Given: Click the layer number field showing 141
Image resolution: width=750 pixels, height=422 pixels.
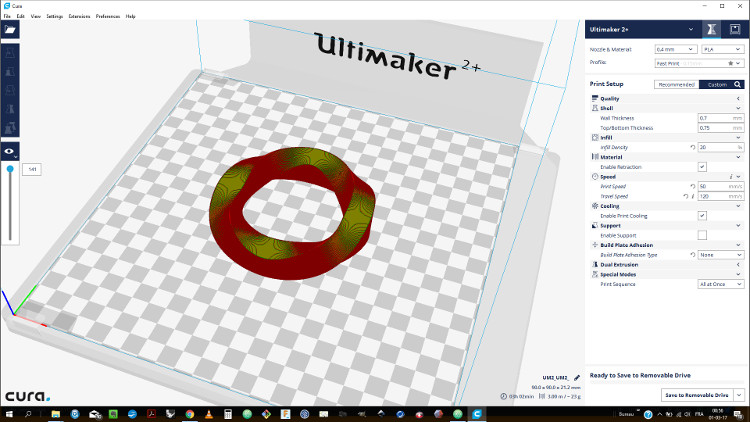Looking at the screenshot, I should pyautogui.click(x=32, y=169).
